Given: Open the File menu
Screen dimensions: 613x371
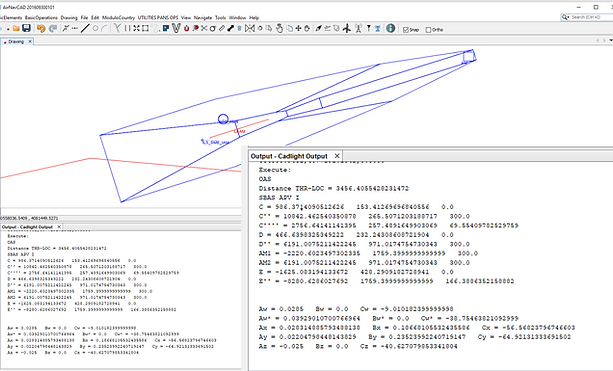Looking at the screenshot, I should (x=84, y=18).
